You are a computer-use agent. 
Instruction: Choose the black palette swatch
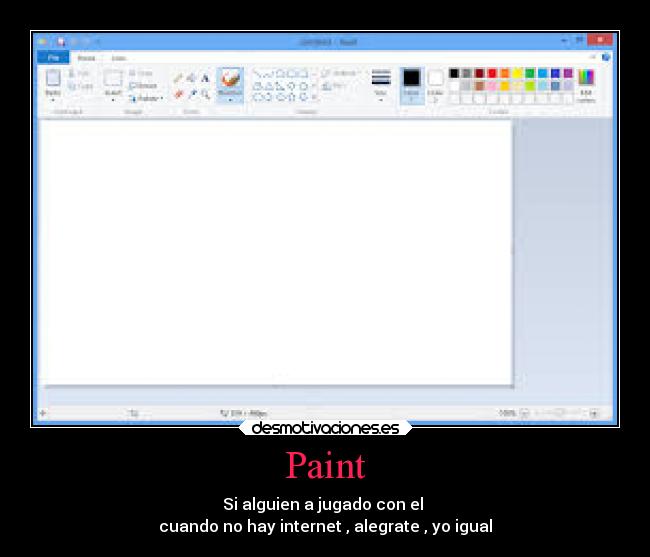454,73
